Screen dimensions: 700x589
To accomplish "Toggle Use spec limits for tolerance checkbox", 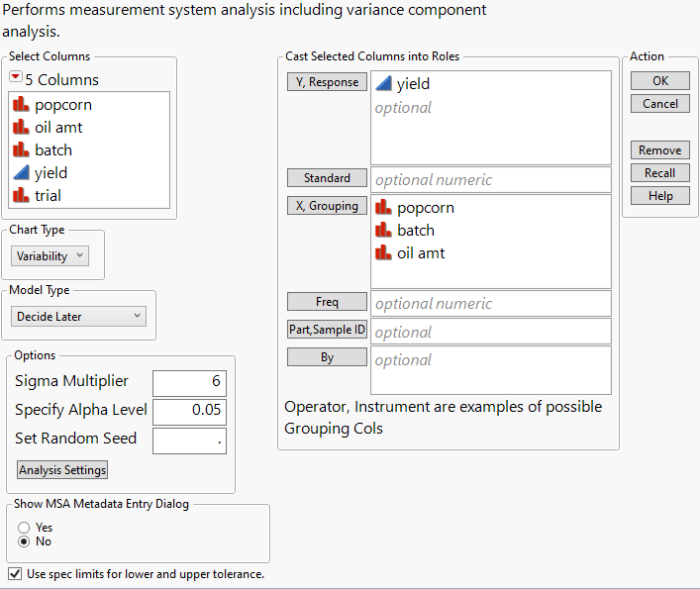I will click(14, 573).
